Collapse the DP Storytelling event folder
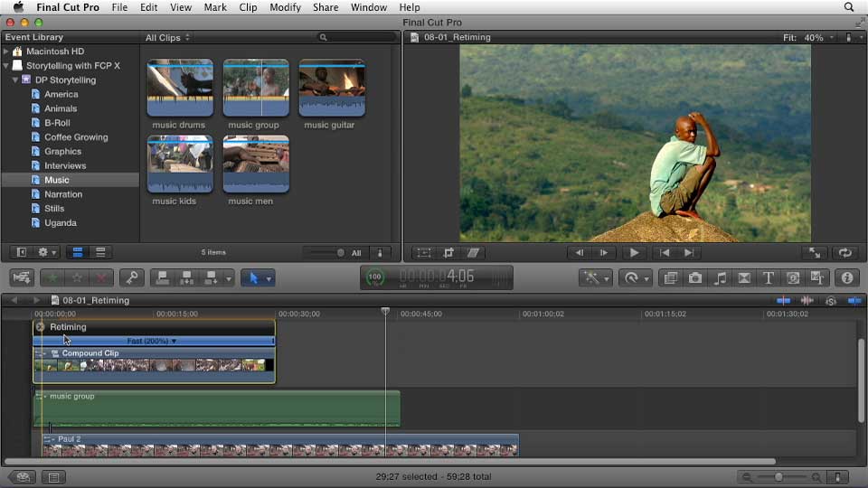This screenshot has height=488, width=868. 15,80
